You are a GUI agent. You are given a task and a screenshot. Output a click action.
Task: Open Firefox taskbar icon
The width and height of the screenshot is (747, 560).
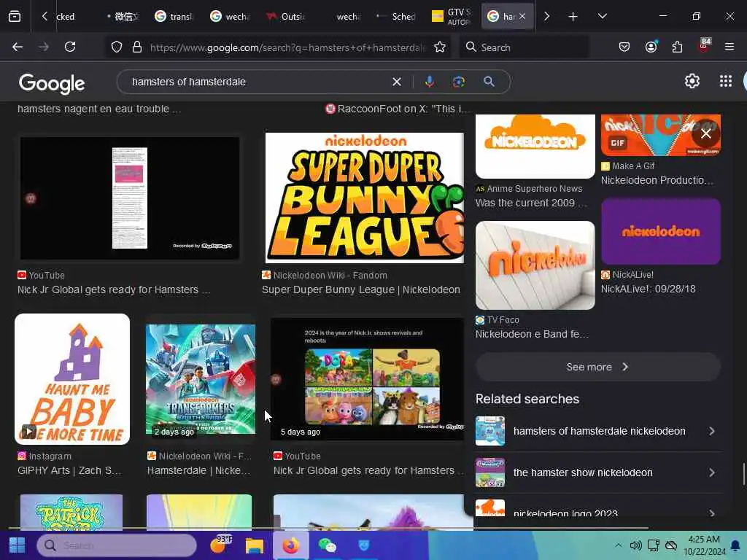pos(290,545)
